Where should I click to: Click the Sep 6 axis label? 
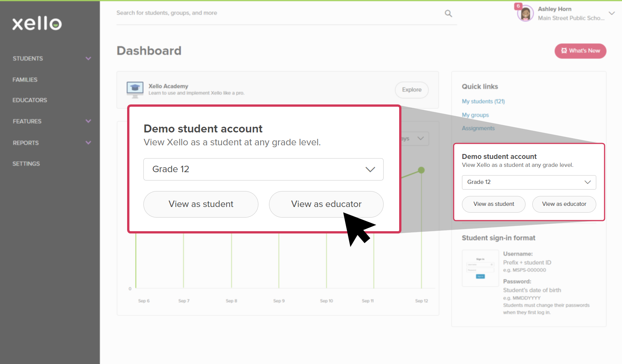tap(144, 301)
